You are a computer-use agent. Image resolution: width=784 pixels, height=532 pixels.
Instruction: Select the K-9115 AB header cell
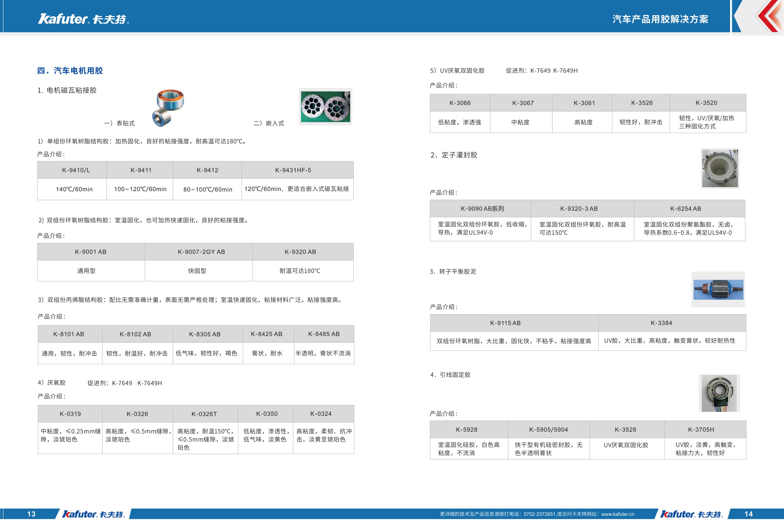(514, 323)
